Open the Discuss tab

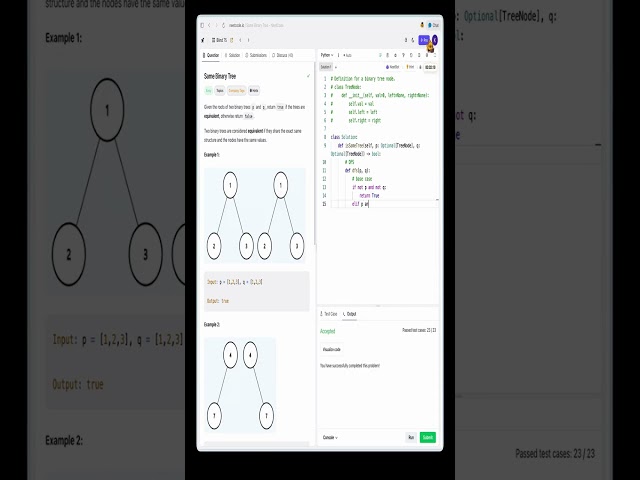tap(283, 55)
